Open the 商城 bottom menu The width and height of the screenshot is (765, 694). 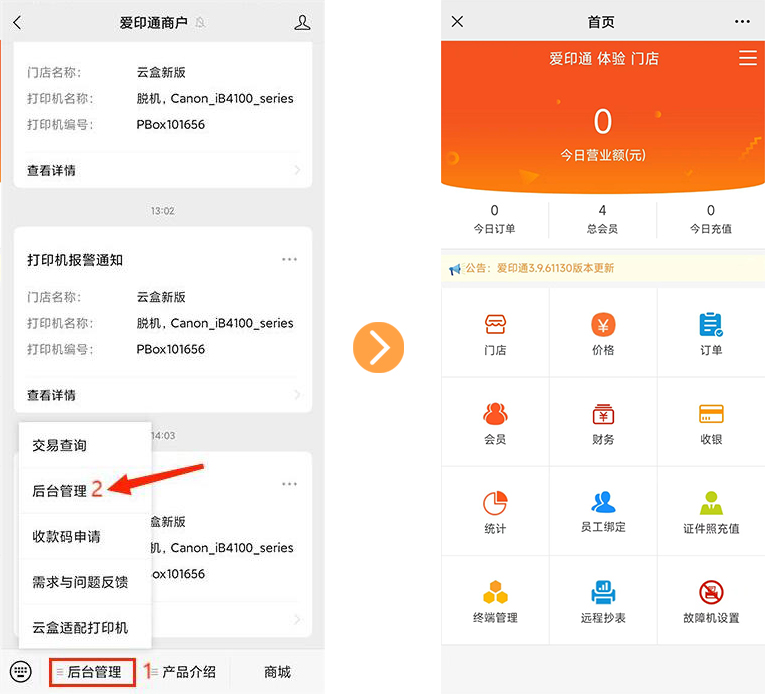coord(277,672)
